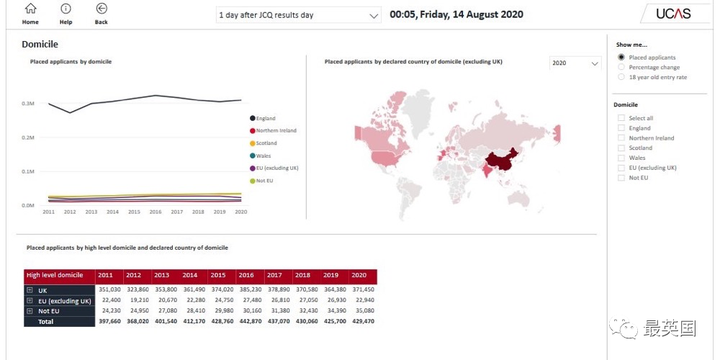Expand the Not EU table row
Viewport: 720px width, 360px height.
30,311
